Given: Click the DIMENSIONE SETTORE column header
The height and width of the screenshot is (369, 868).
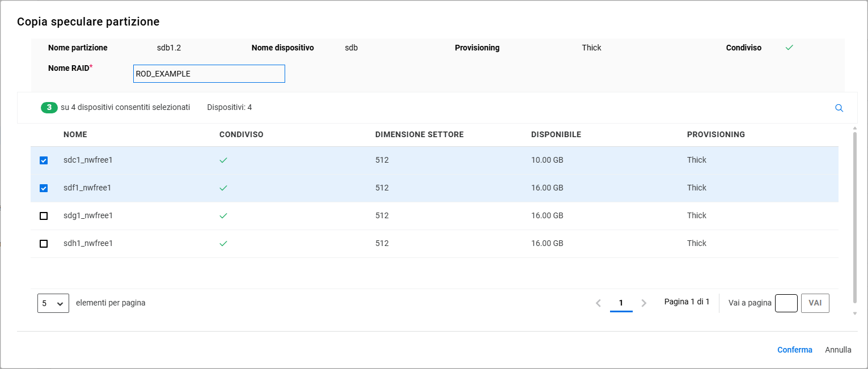Looking at the screenshot, I should click(419, 134).
